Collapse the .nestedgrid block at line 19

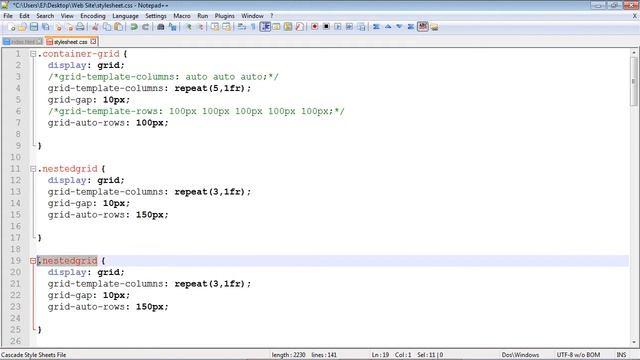33,260
